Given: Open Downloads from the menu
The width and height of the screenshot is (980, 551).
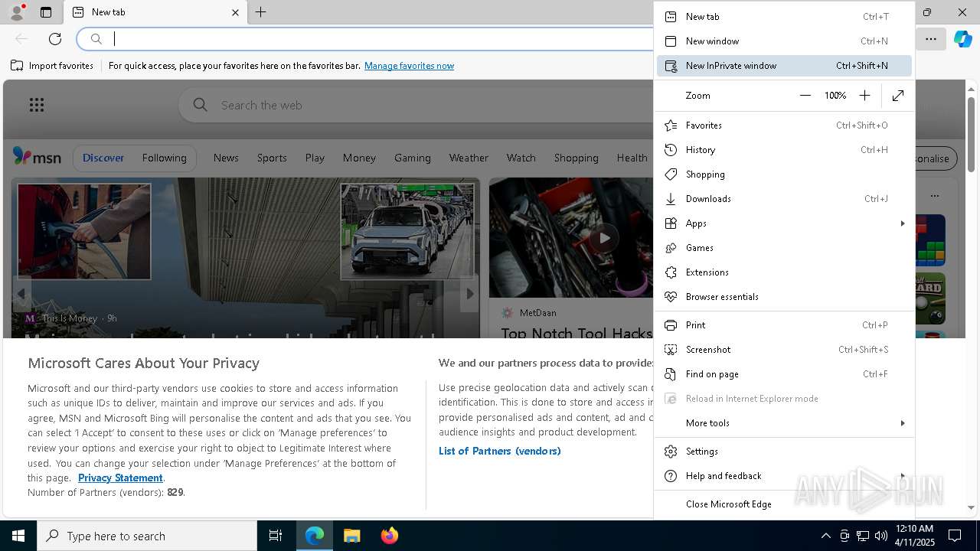Looking at the screenshot, I should [784, 199].
